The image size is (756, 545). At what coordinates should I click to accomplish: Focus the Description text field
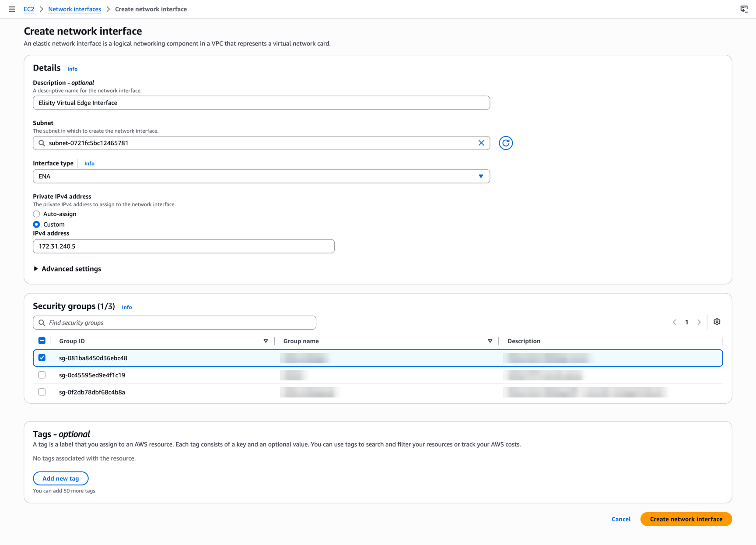coord(261,103)
